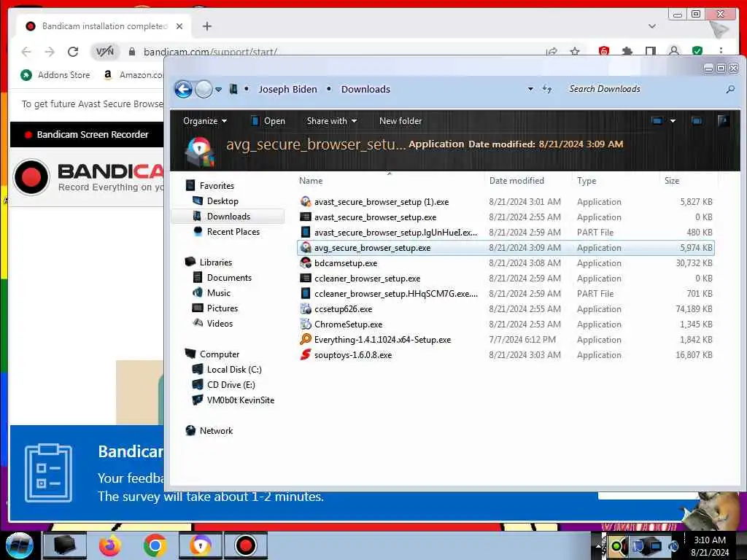The height and width of the screenshot is (560, 747).
Task: Change view using the views icon
Action: (x=657, y=121)
